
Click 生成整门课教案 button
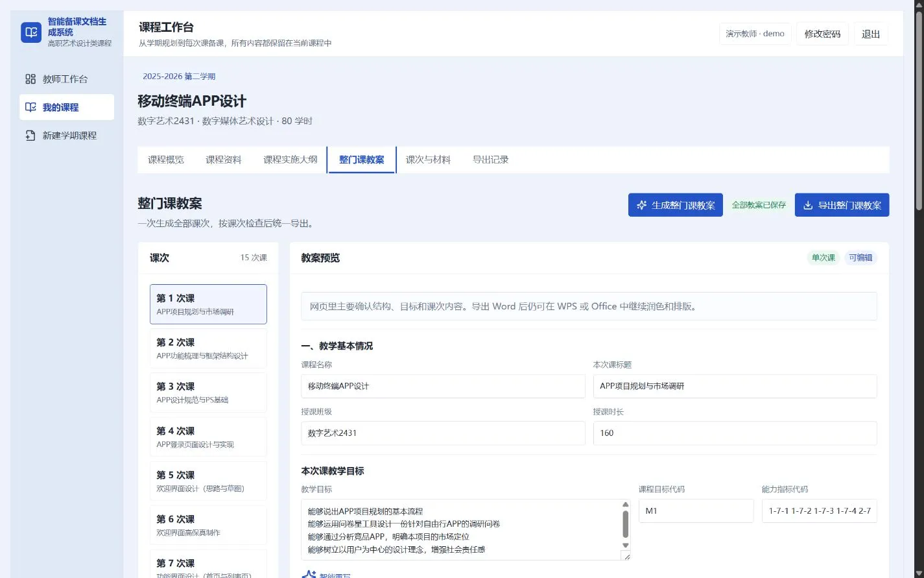pyautogui.click(x=676, y=205)
